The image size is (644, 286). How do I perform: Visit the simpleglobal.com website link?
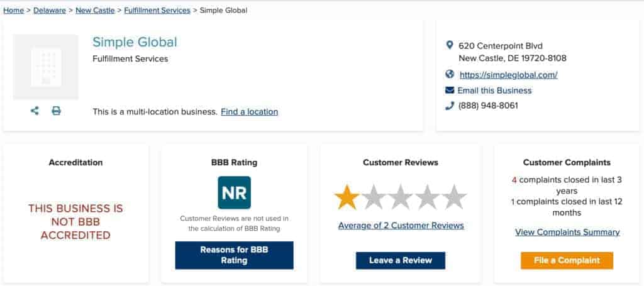pyautogui.click(x=508, y=75)
